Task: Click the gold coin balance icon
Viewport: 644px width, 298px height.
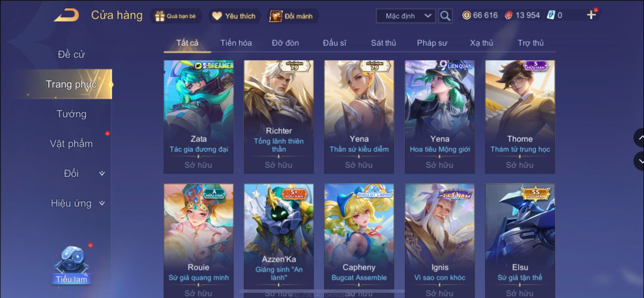Action: [467, 15]
